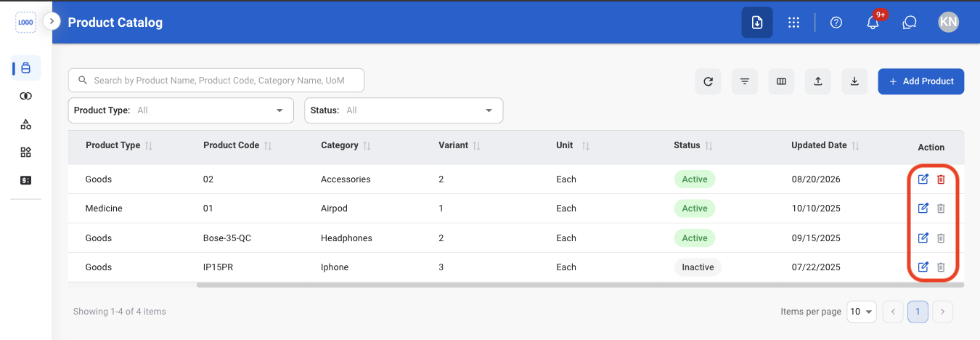Click the product search input field
The image size is (980, 340).
coord(216,81)
